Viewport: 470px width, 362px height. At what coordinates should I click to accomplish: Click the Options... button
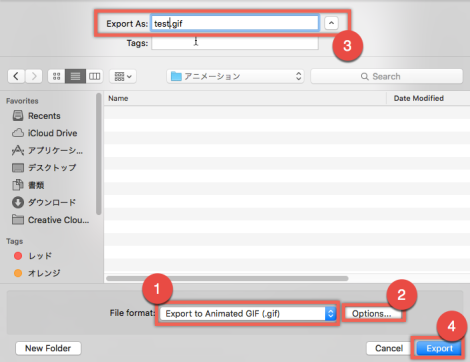coord(372,314)
